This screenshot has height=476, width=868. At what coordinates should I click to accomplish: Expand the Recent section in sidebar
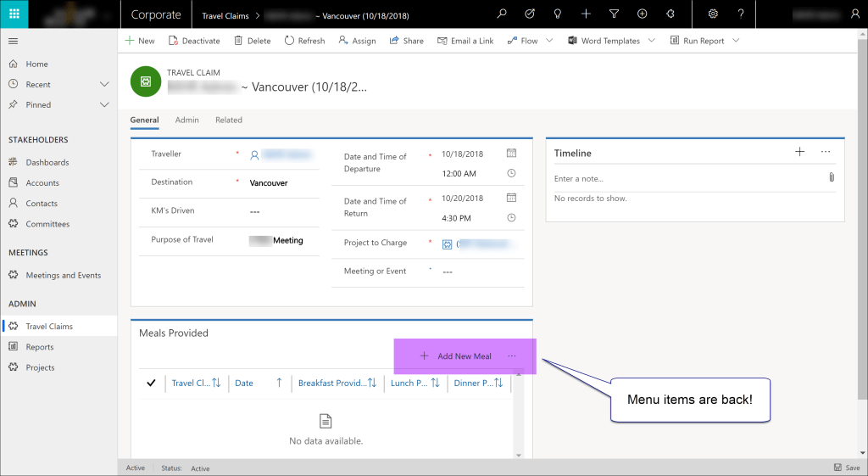[104, 85]
